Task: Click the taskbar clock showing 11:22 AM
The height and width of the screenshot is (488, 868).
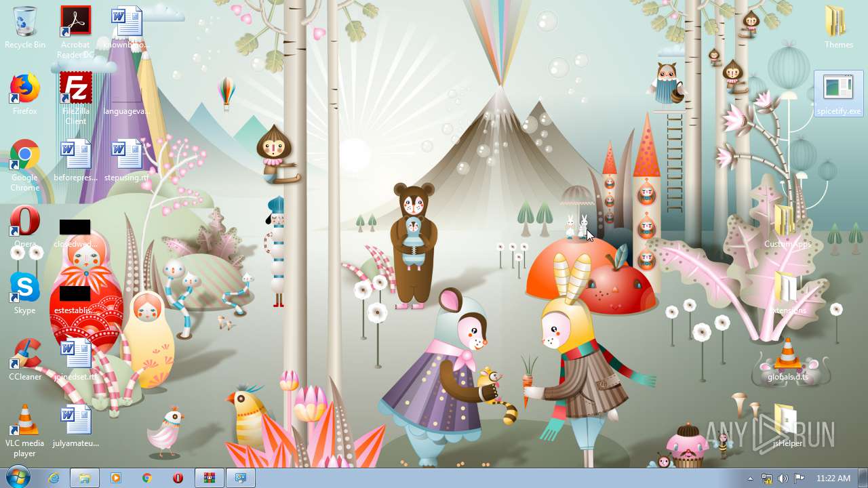Action: [833, 479]
